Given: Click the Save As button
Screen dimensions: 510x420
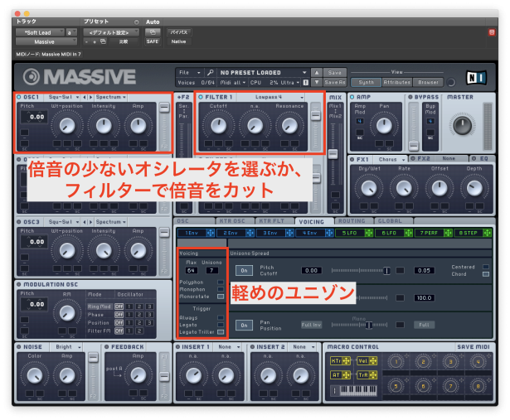Looking at the screenshot, I should click(334, 82).
